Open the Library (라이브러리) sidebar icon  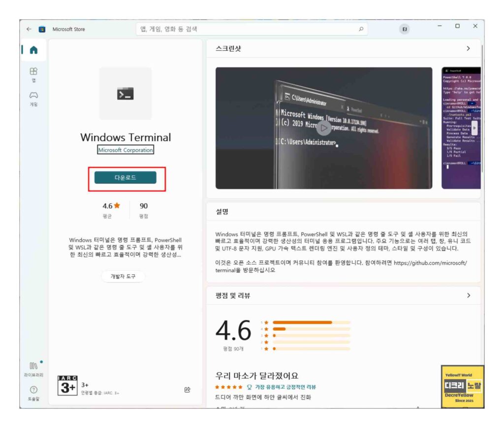click(x=33, y=369)
